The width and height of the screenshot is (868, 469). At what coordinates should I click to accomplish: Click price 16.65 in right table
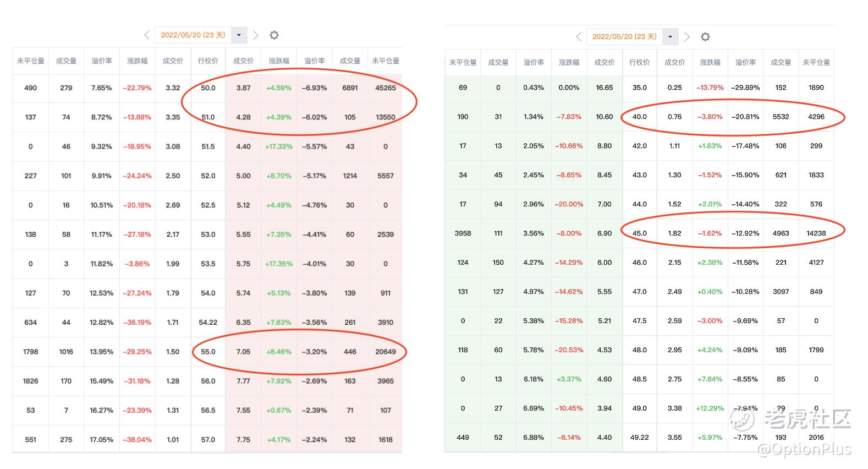point(604,88)
